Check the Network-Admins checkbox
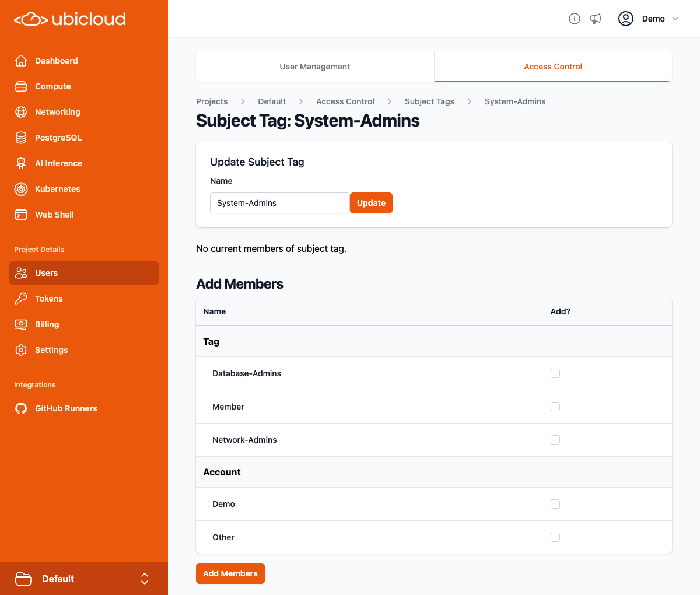The width and height of the screenshot is (700, 595). coord(555,440)
